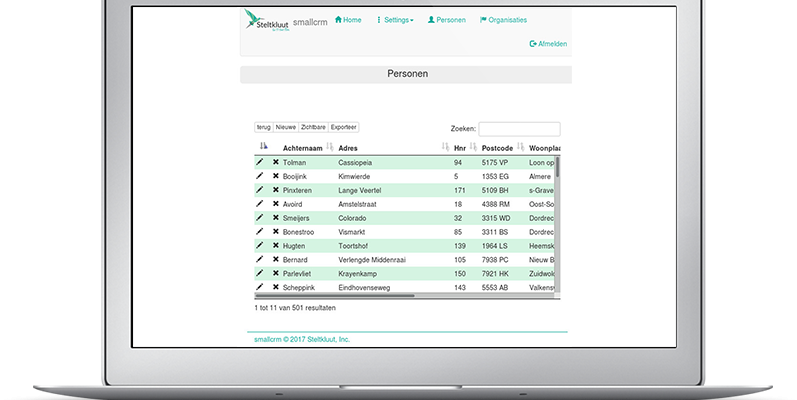This screenshot has width=797, height=400.
Task: Click the Personen page heading
Action: tap(407, 74)
